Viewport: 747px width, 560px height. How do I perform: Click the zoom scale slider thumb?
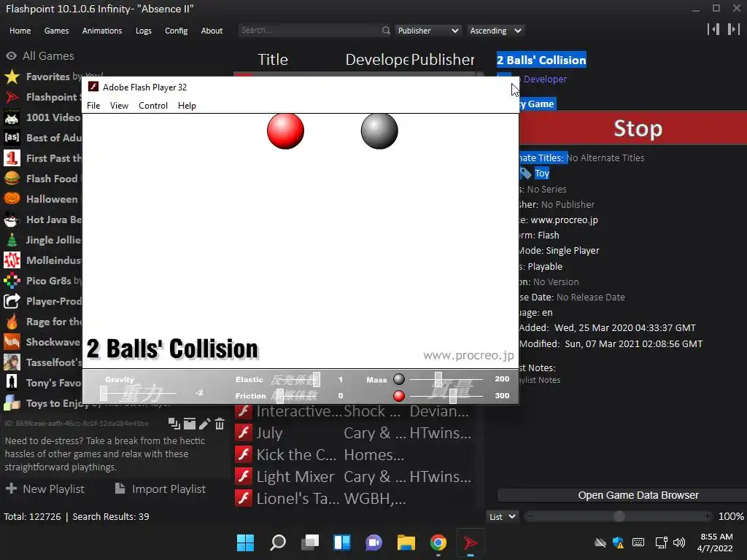[x=619, y=516]
